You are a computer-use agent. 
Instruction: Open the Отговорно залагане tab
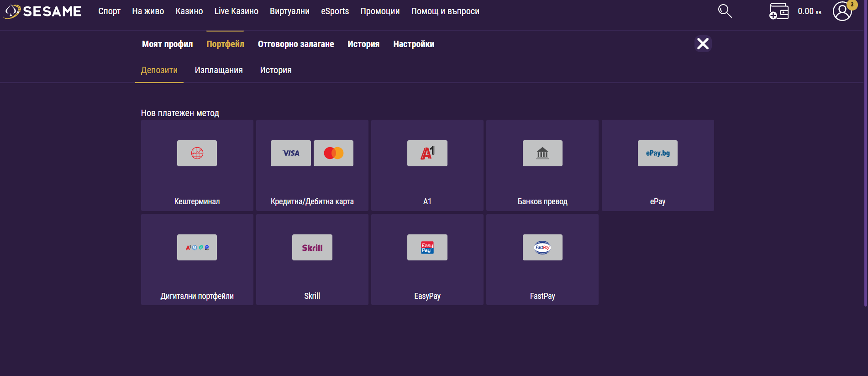click(296, 44)
